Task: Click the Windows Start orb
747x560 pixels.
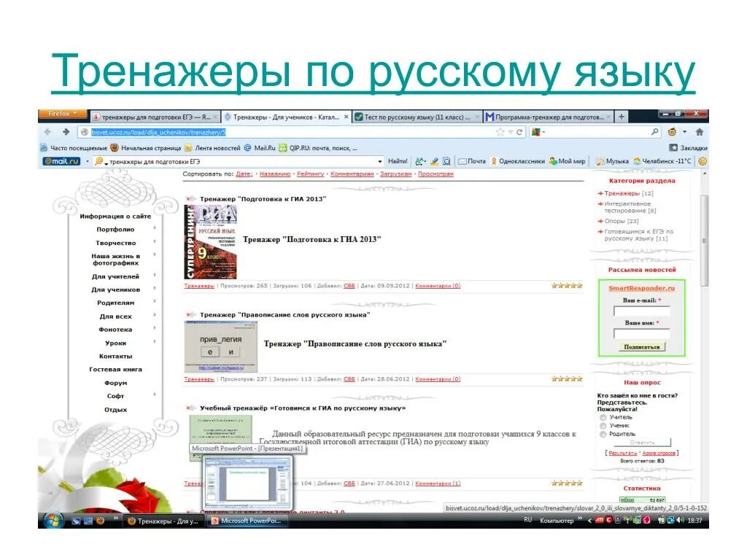Action: point(53,521)
